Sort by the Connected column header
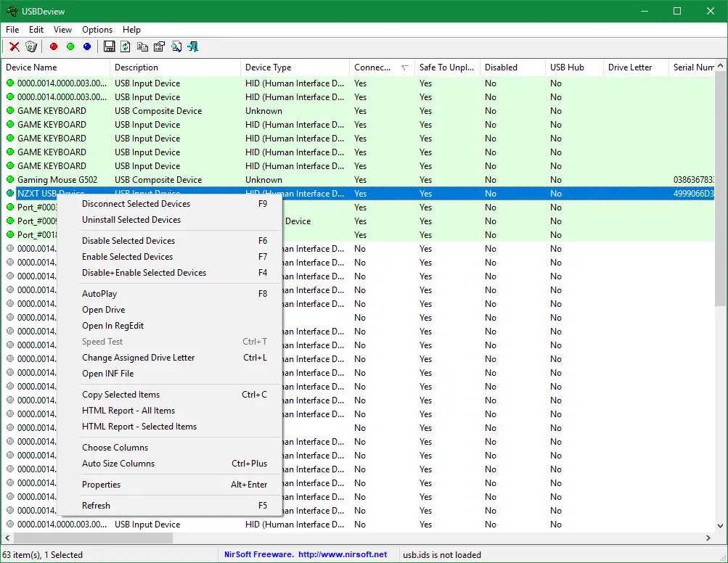Viewport: 728px width, 563px height. [373, 67]
